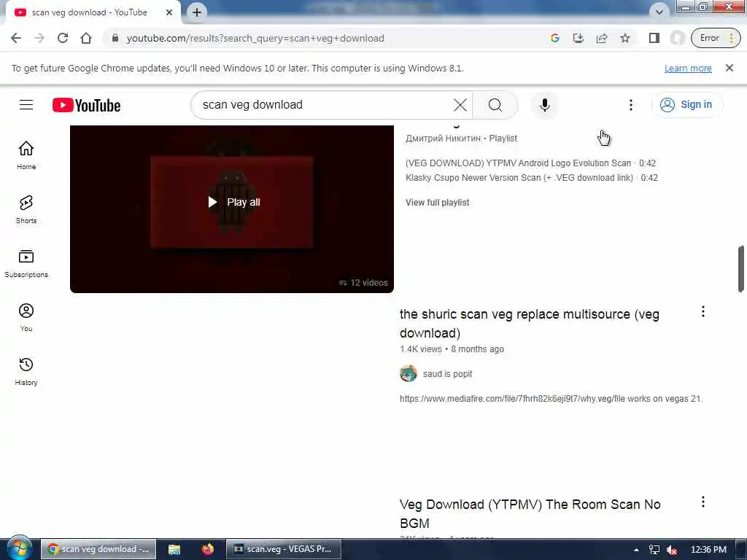This screenshot has height=560, width=747.
Task: Open more options for The Room Scan video
Action: click(x=703, y=502)
